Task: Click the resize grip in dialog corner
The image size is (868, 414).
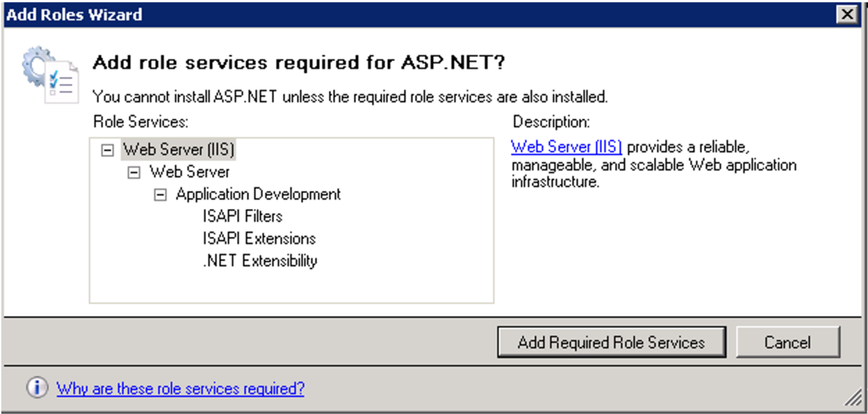Action: 853,399
